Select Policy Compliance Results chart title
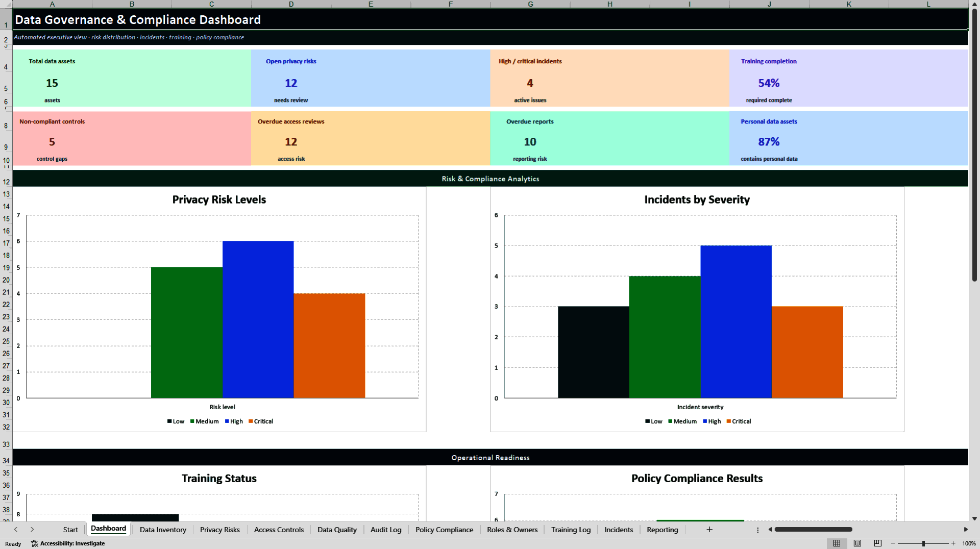Screen dimensions: 980x549 pos(697,479)
